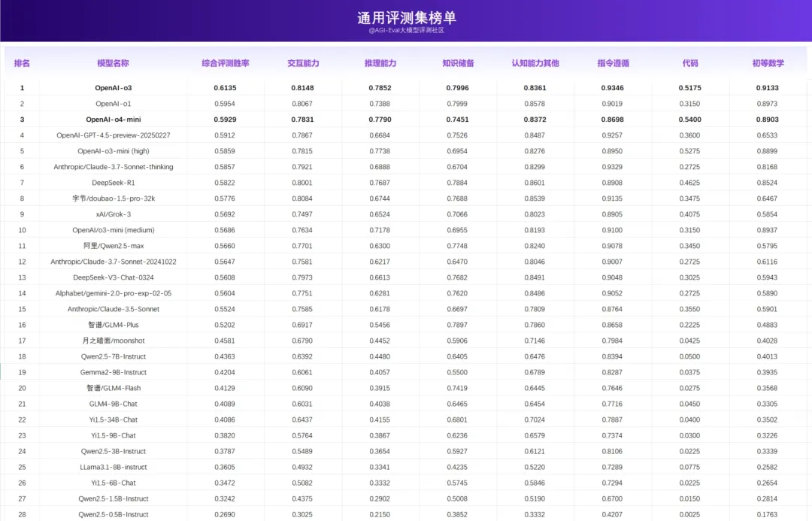812x521 pixels.
Task: Click the 初等数学 column header
Action: coord(768,63)
